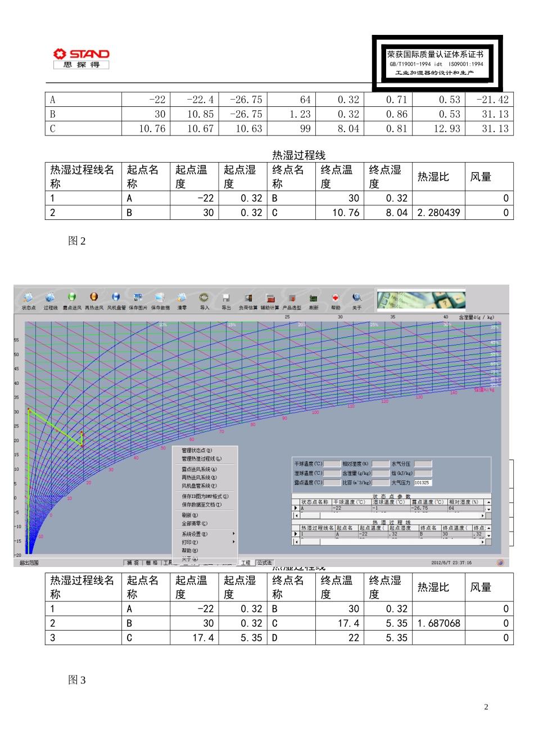Click the 露点温度 input field
Image resolution: width=534 pixels, height=756 pixels.
pos(332,483)
